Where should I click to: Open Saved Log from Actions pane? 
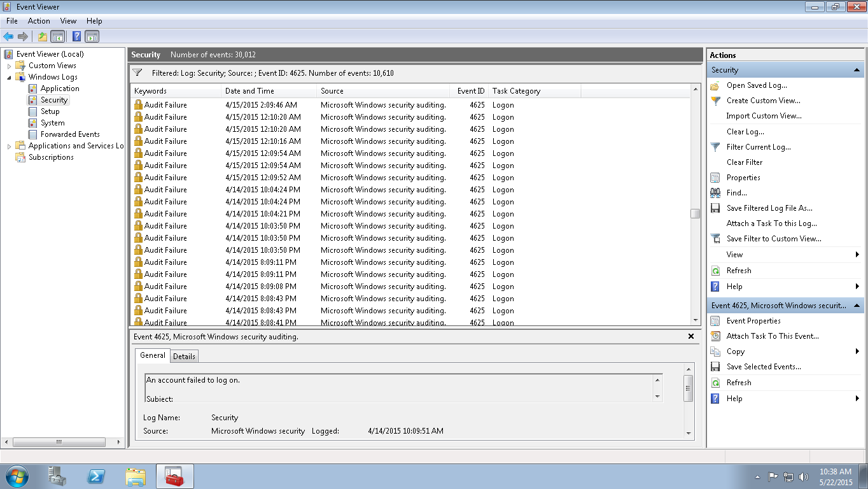click(x=757, y=85)
